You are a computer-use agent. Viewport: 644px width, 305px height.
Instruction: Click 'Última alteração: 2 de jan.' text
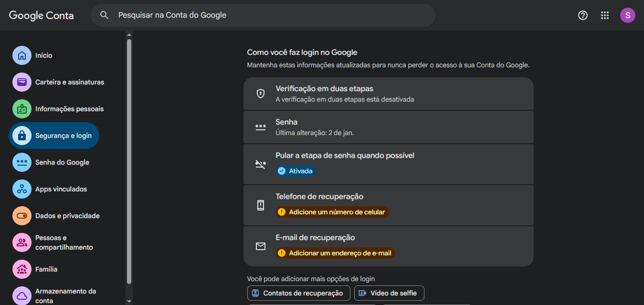[315, 133]
